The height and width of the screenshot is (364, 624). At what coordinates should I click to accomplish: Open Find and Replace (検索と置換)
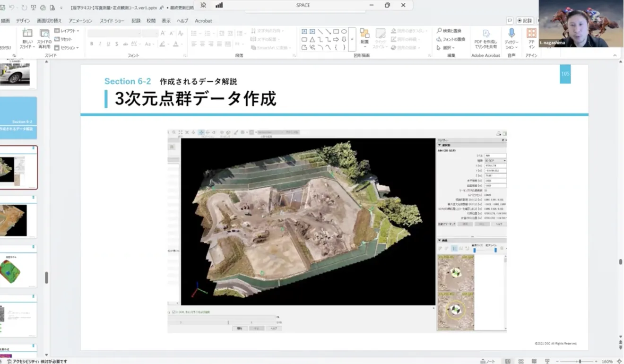pos(449,31)
